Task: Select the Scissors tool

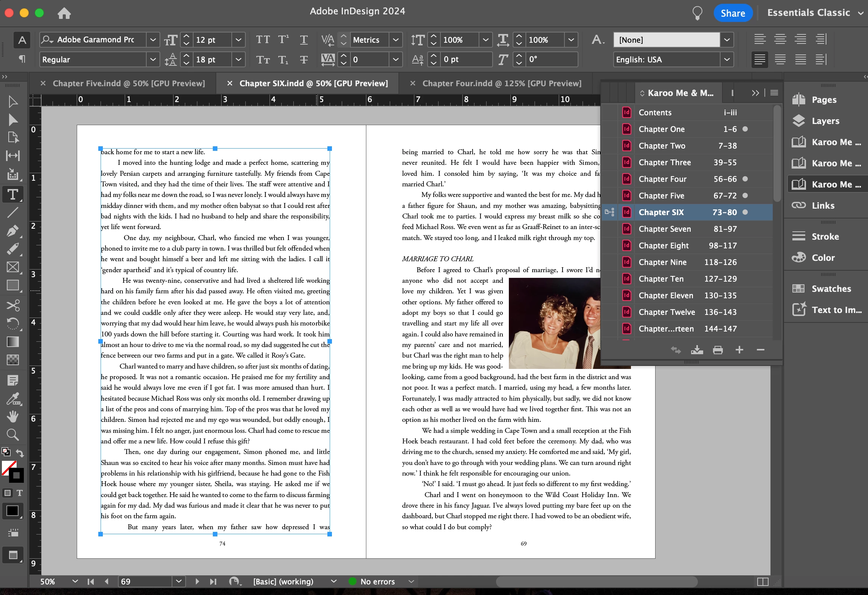Action: click(13, 305)
